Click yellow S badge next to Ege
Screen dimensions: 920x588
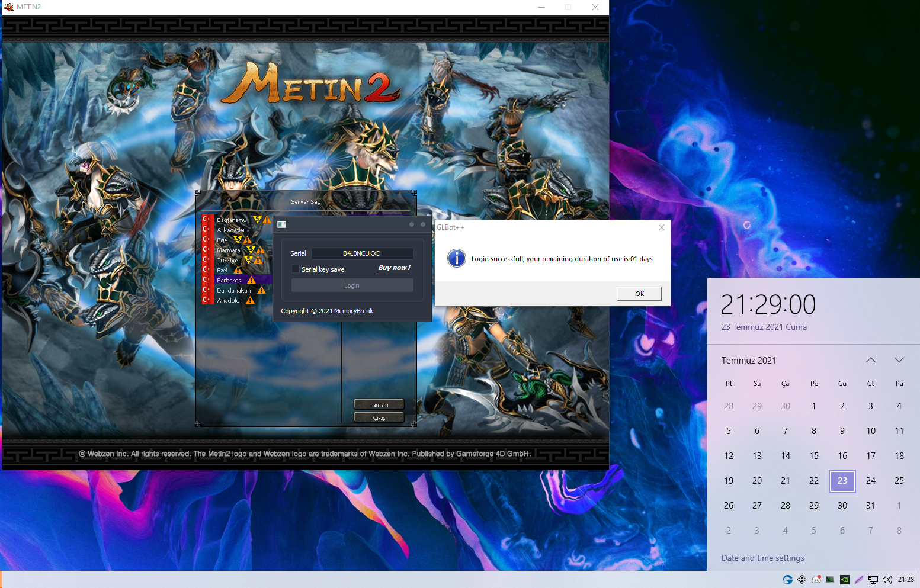coord(238,239)
